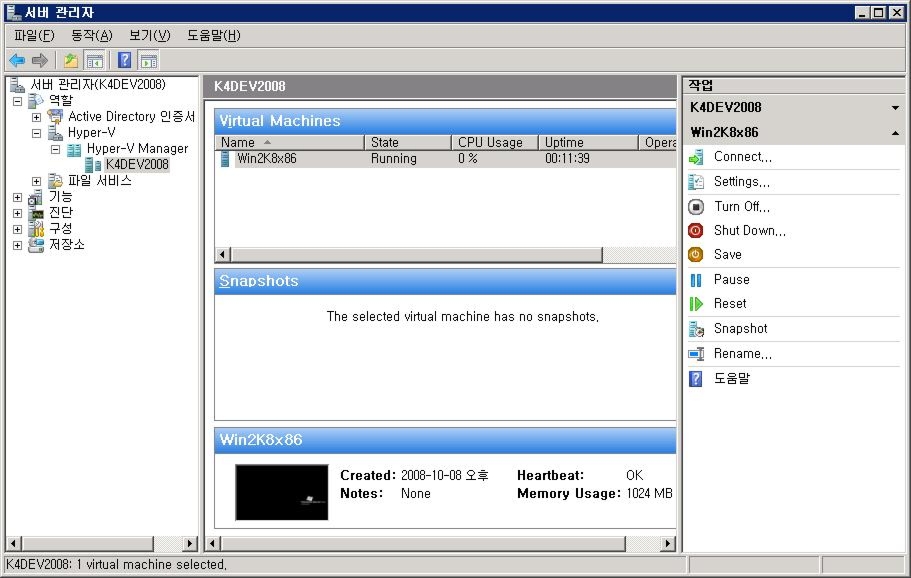Click the red Shut Down icon
Screen dimensions: 911x578
(695, 231)
